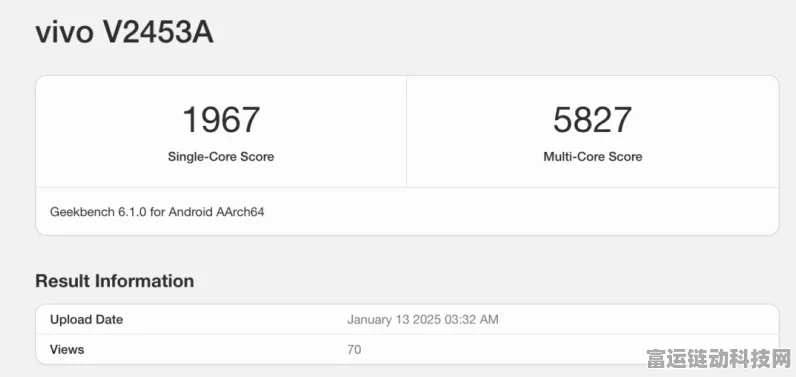
Task: Select the 1967 single-core score number
Action: pos(221,120)
